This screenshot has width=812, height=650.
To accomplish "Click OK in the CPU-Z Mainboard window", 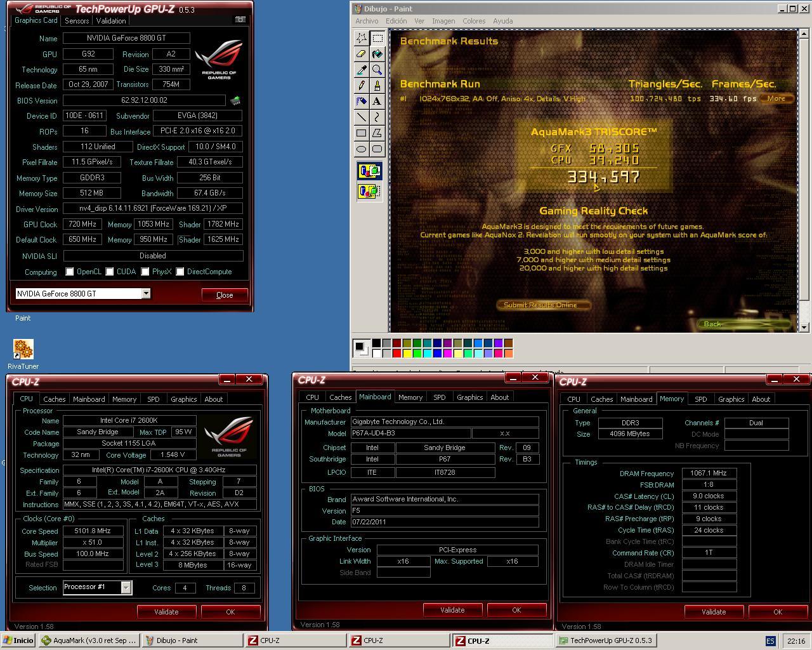I will pyautogui.click(x=516, y=610).
